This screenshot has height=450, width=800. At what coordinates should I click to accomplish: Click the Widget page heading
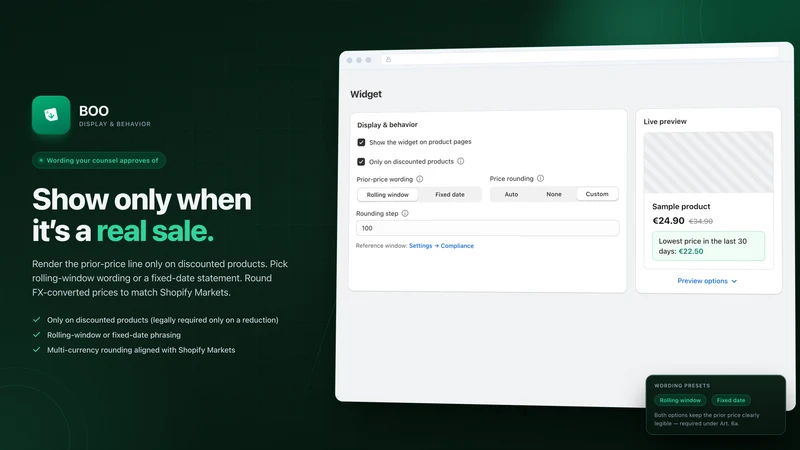click(x=366, y=94)
